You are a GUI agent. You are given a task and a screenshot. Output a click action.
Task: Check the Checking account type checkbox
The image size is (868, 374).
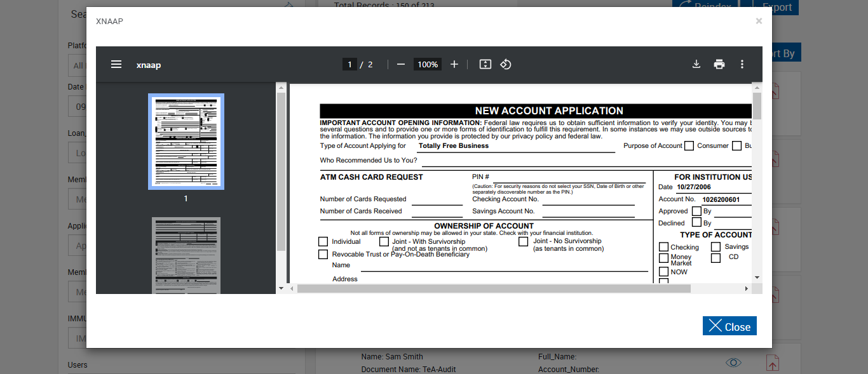pos(664,247)
